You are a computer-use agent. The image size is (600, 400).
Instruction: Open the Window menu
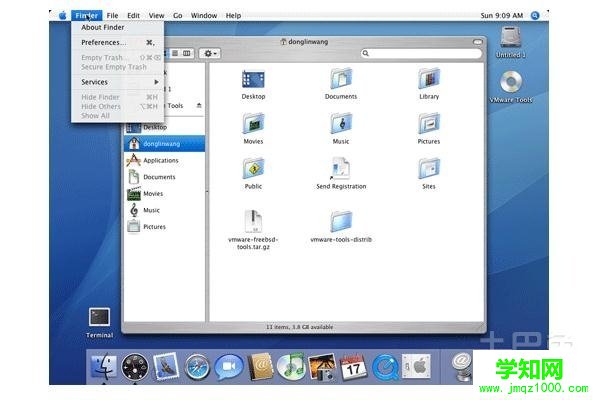coord(204,15)
